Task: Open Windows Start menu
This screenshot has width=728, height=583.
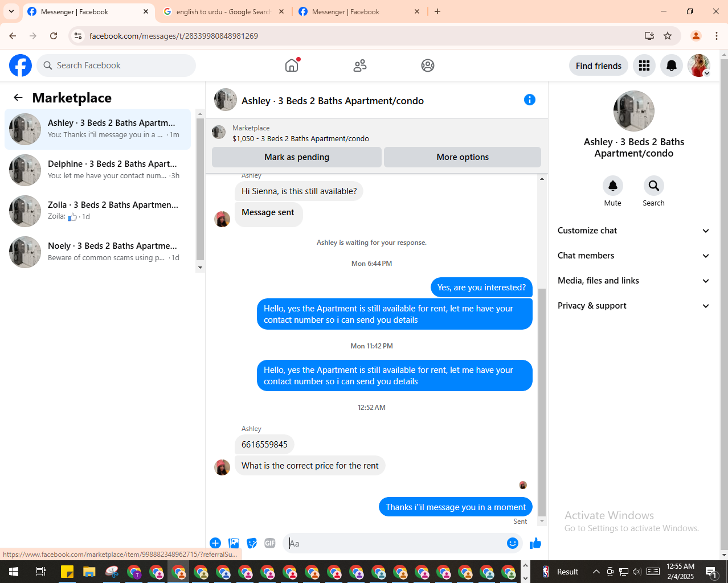Action: point(14,572)
